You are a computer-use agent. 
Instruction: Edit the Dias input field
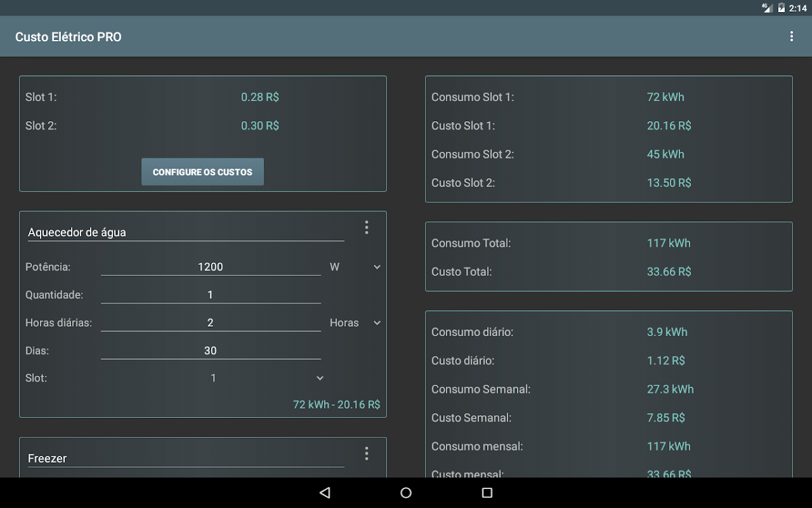(210, 350)
